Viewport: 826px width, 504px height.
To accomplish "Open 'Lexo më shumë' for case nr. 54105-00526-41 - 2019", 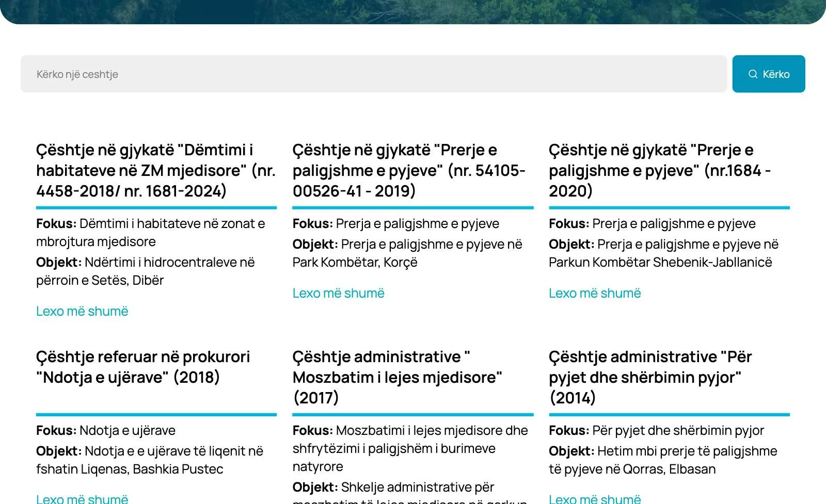I will [x=338, y=293].
